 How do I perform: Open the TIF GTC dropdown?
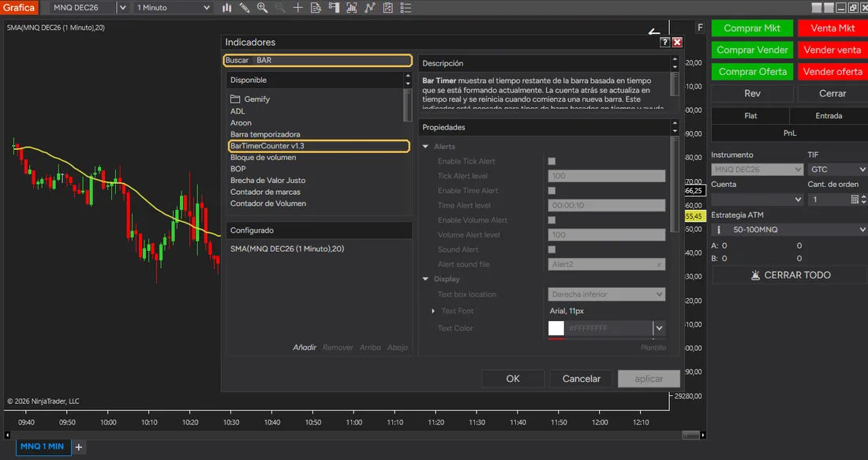(837, 170)
